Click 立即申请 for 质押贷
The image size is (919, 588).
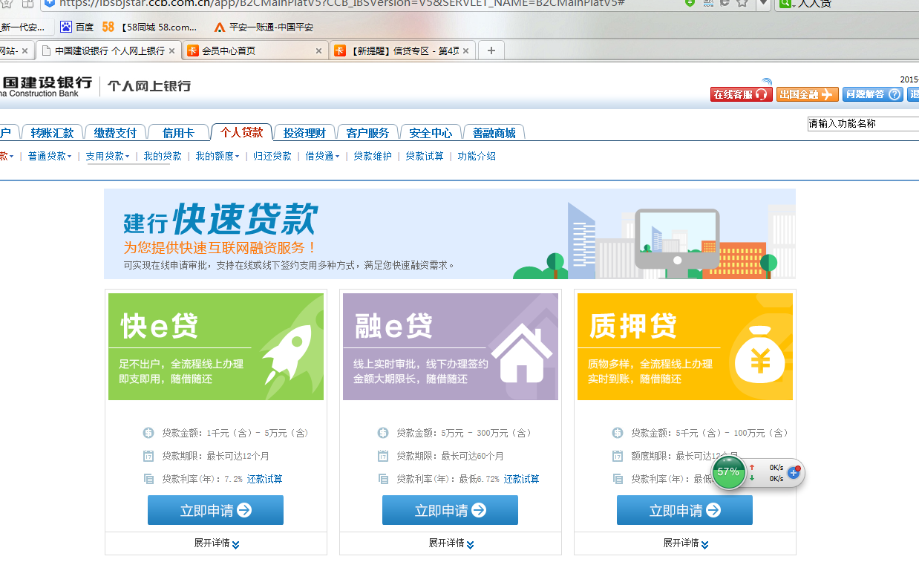684,510
